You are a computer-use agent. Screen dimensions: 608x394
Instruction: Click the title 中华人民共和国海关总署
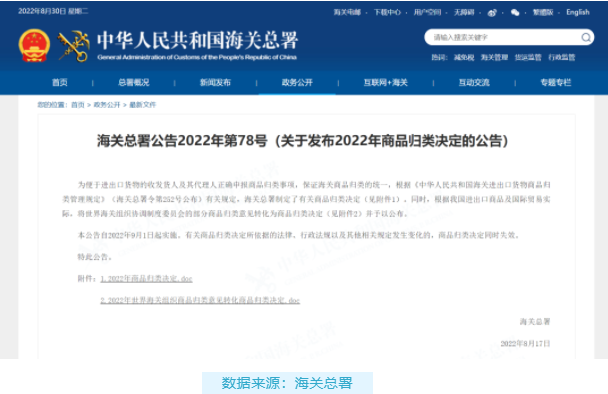pos(198,41)
